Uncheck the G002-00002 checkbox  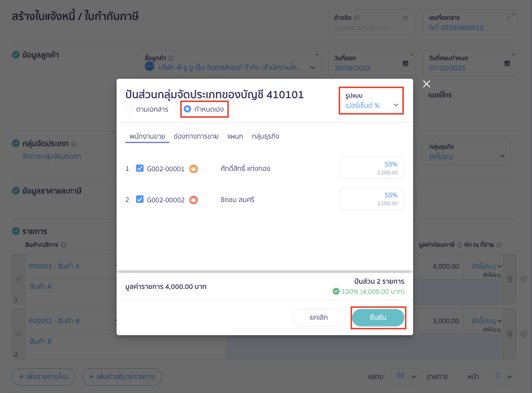pyautogui.click(x=140, y=199)
